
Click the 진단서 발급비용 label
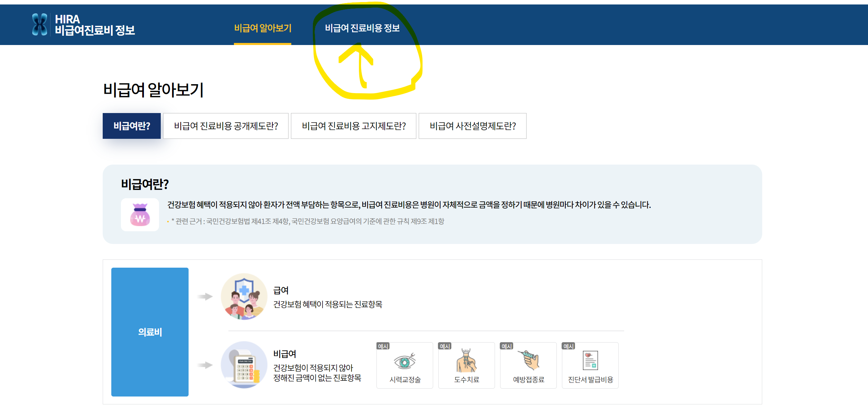click(x=590, y=379)
